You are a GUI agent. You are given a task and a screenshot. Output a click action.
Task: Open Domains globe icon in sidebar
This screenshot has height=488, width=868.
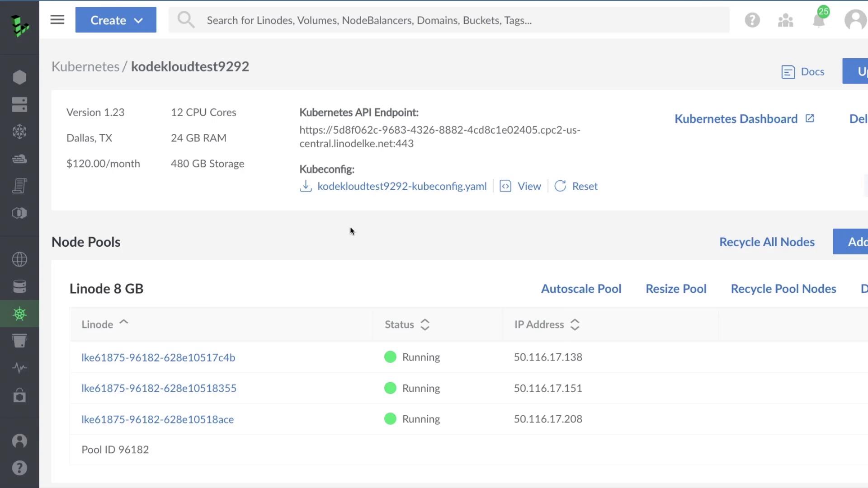[19, 259]
